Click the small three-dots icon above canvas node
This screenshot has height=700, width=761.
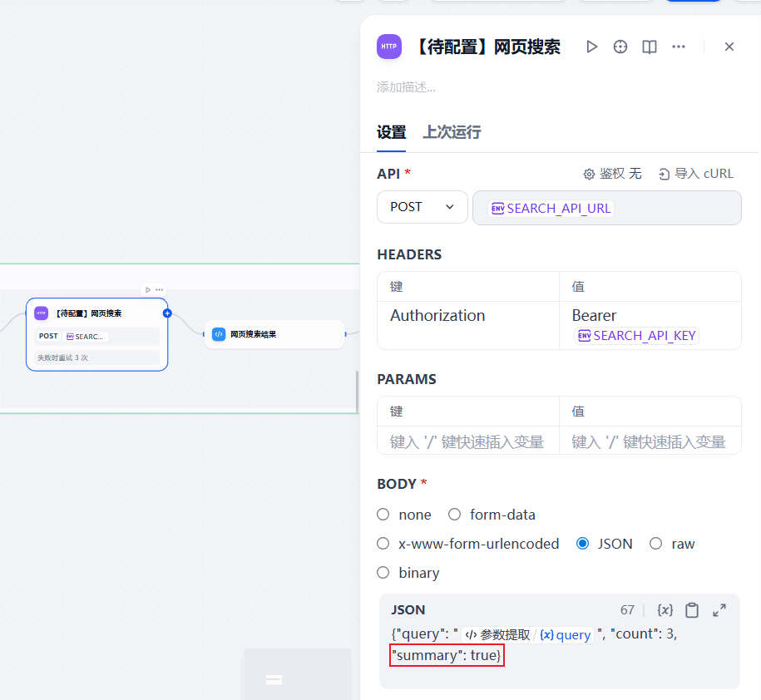point(159,289)
